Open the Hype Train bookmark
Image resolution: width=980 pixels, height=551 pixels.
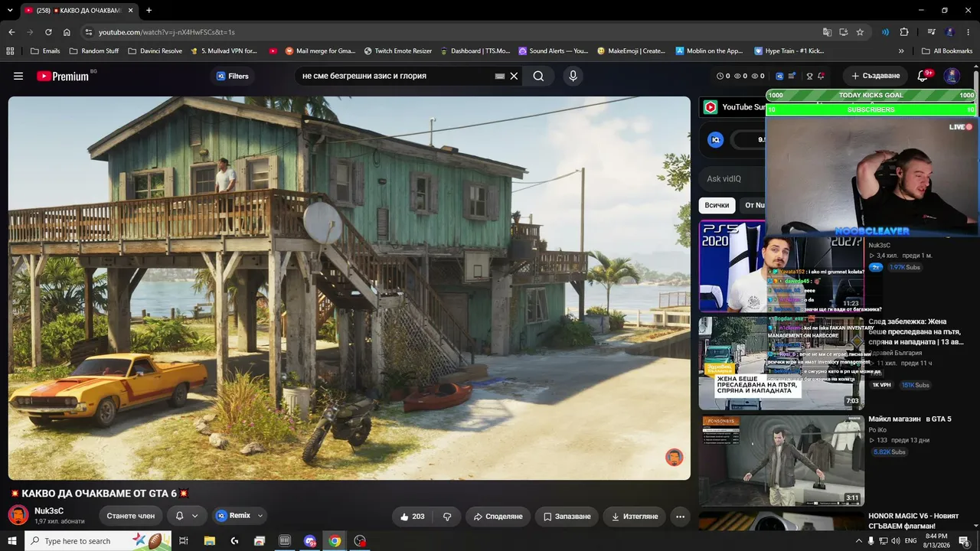coord(789,51)
